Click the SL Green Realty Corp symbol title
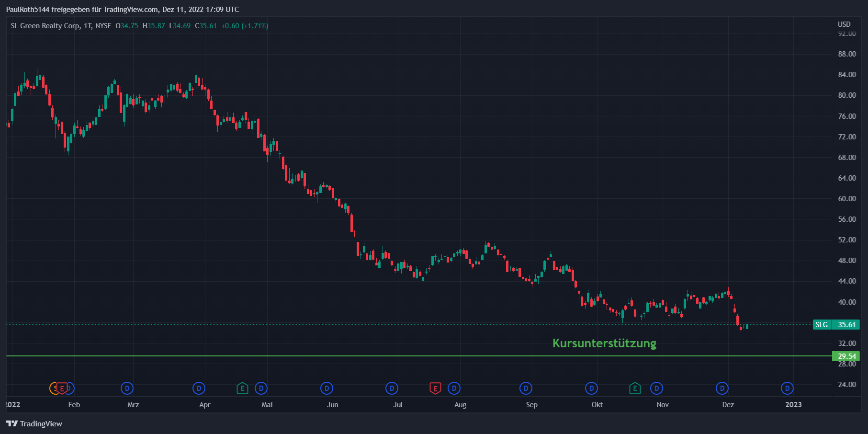Image resolution: width=868 pixels, height=434 pixels. click(45, 26)
